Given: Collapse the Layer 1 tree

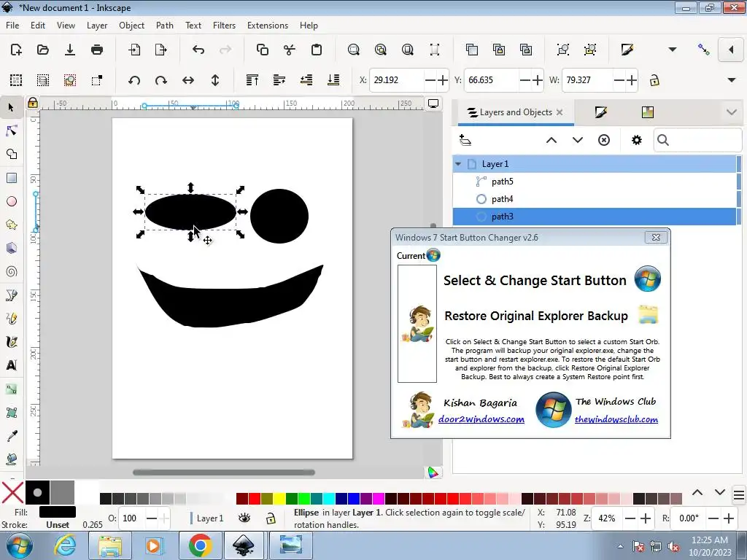Looking at the screenshot, I should click(458, 164).
